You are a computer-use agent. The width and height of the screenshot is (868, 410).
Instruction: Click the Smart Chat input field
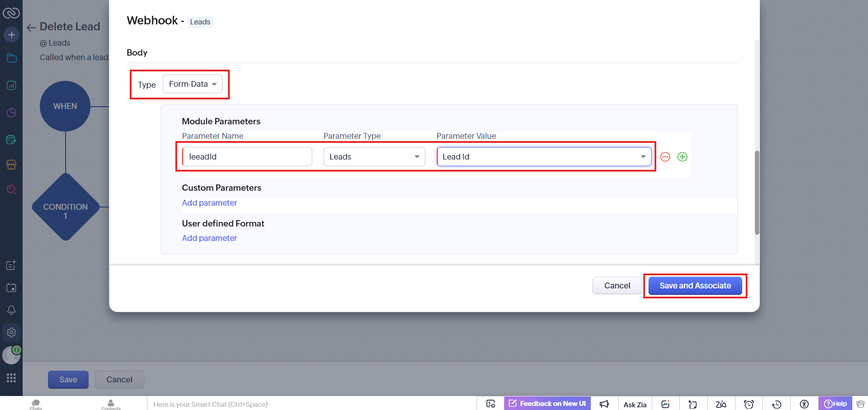point(312,404)
